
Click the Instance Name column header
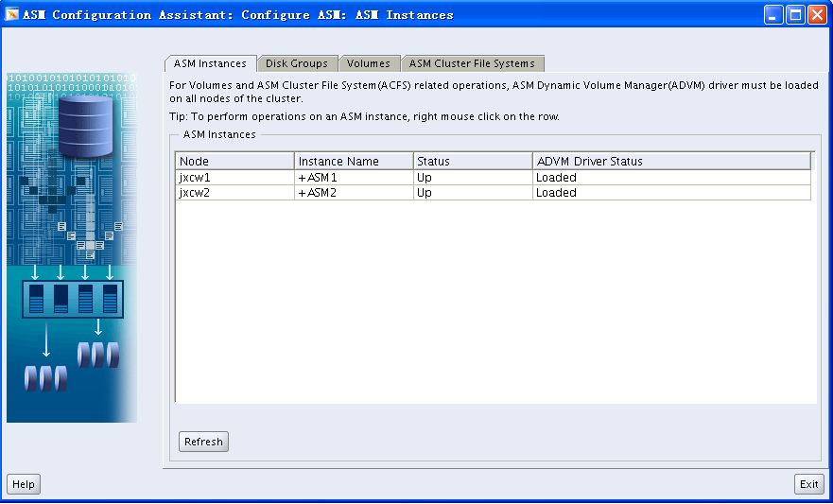point(354,161)
